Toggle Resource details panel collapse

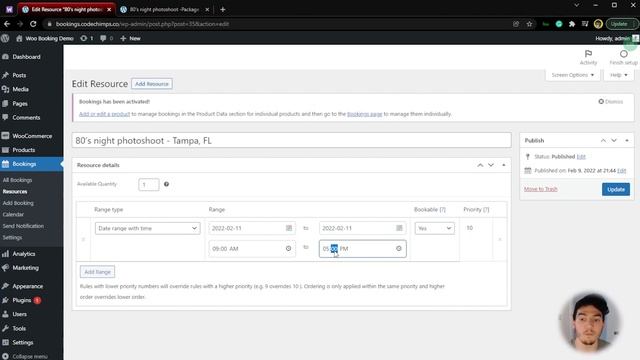504,165
